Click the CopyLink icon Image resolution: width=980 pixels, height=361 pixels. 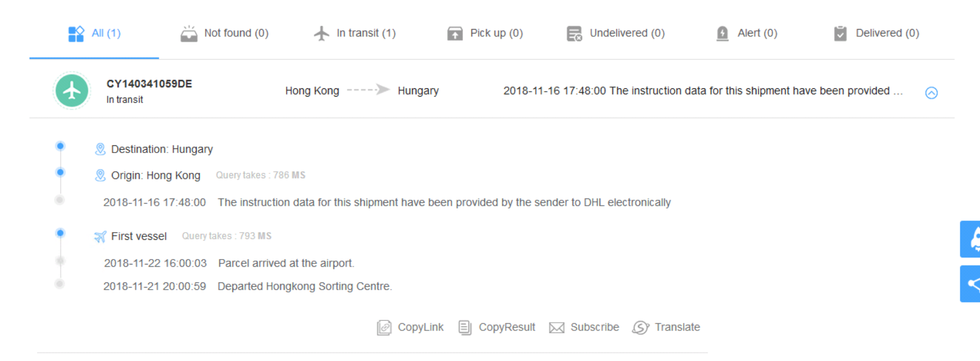coord(384,328)
